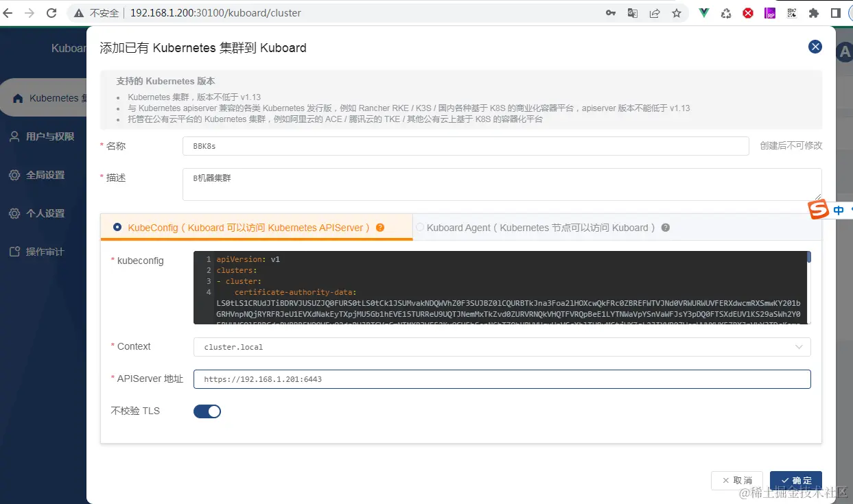Toggle the browser side panel

[x=836, y=13]
